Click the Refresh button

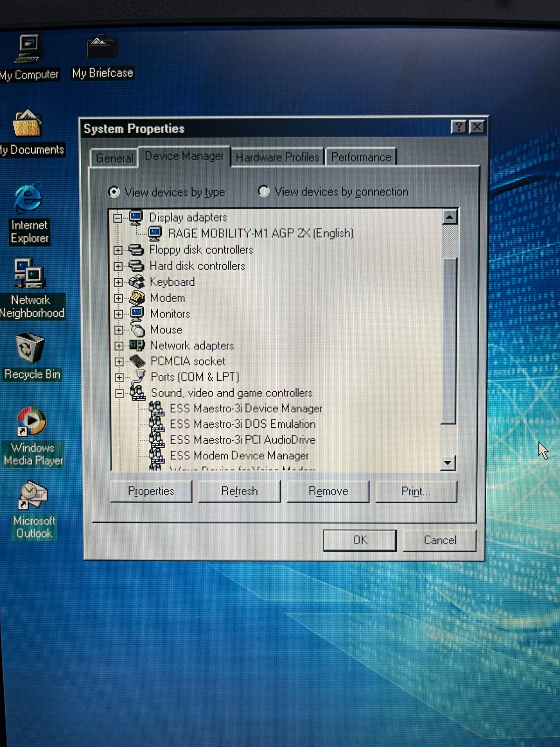point(239,491)
